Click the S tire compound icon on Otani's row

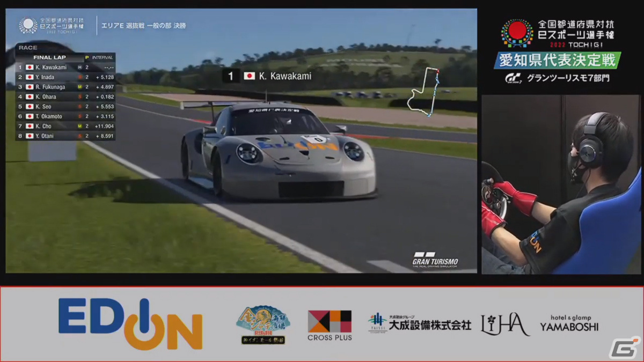point(80,136)
